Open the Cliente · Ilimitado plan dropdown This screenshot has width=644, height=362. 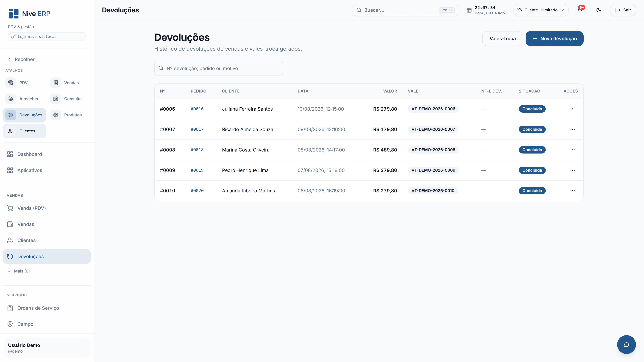pyautogui.click(x=541, y=10)
